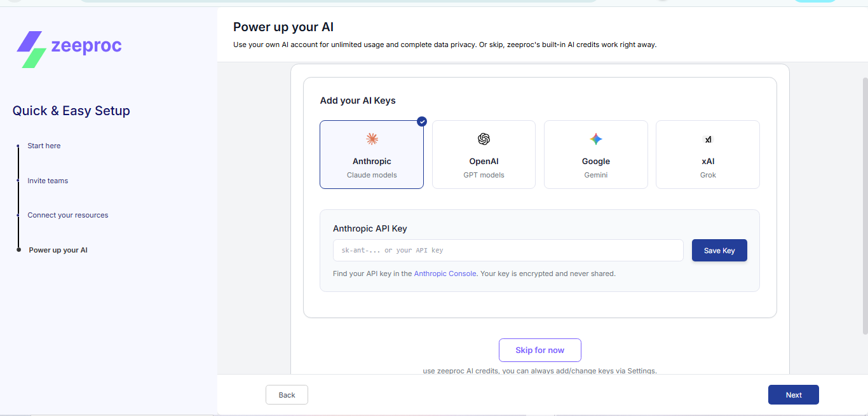Focus the Anthropic API key input field

click(x=508, y=251)
